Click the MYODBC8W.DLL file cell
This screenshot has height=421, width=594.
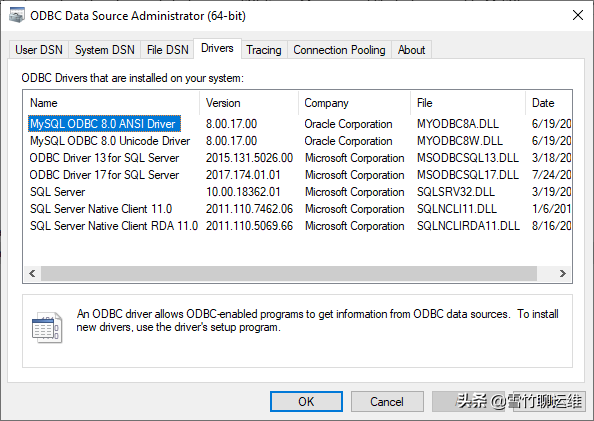click(x=460, y=141)
